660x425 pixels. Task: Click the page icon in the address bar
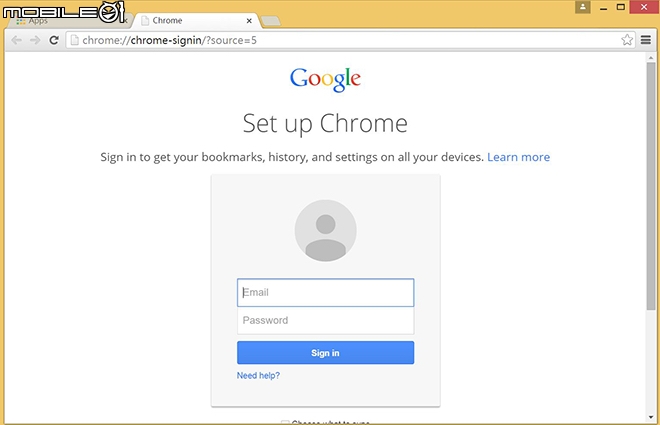pyautogui.click(x=75, y=40)
